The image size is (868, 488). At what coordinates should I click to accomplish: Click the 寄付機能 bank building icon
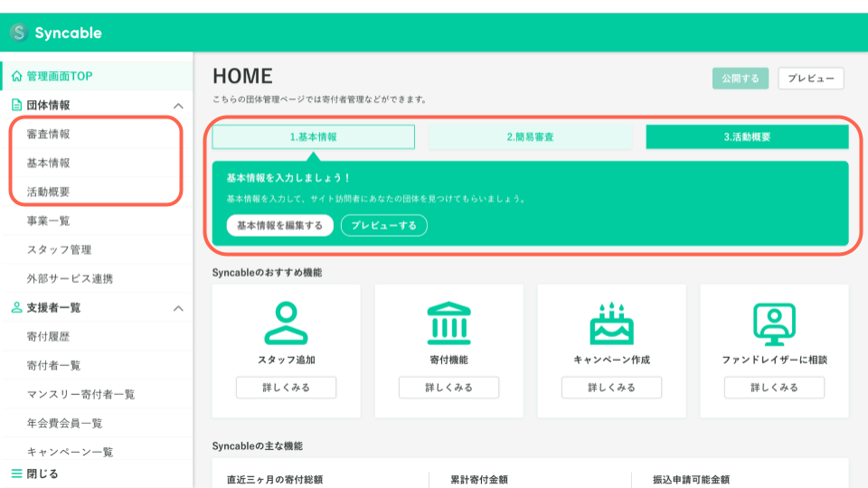[449, 324]
